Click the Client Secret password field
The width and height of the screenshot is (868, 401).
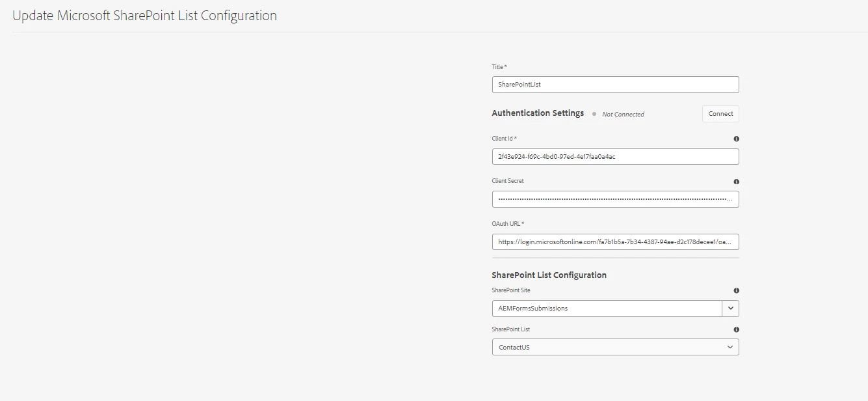click(615, 199)
